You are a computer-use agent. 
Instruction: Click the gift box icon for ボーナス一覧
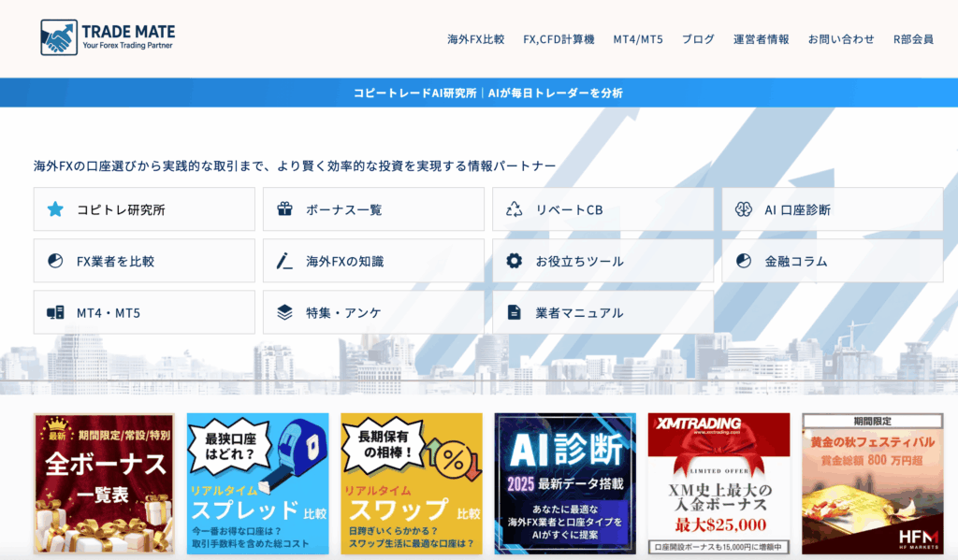pos(284,209)
